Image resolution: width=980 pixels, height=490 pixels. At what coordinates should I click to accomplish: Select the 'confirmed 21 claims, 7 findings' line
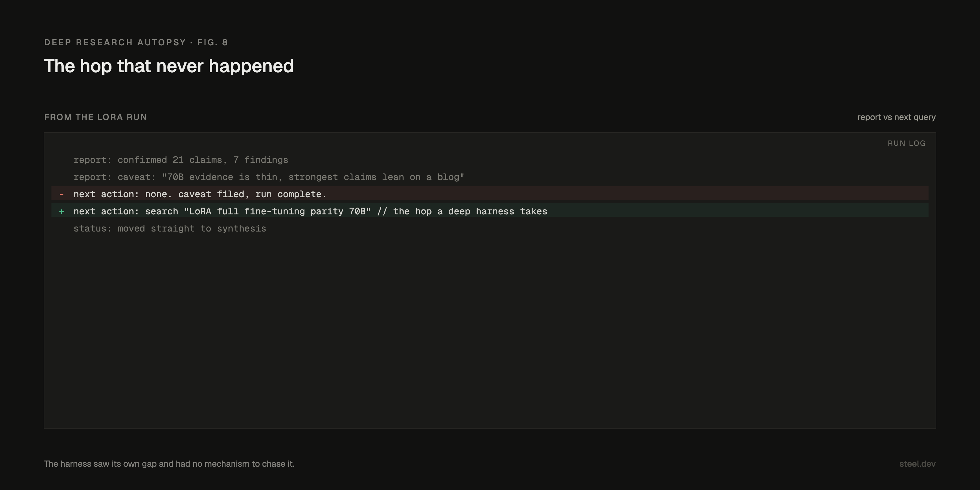coord(181,160)
